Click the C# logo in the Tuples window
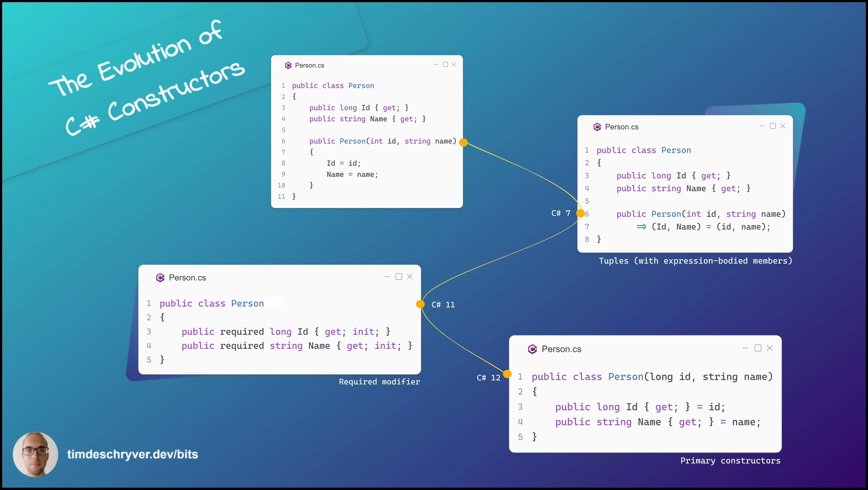 597,127
